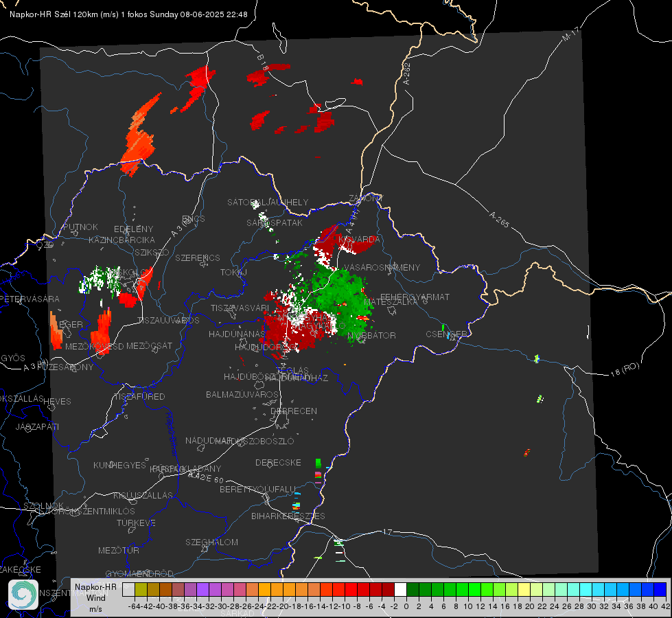Screen dimensions: 672x618
Task: Click the M-17 road label
Action: pos(570,34)
